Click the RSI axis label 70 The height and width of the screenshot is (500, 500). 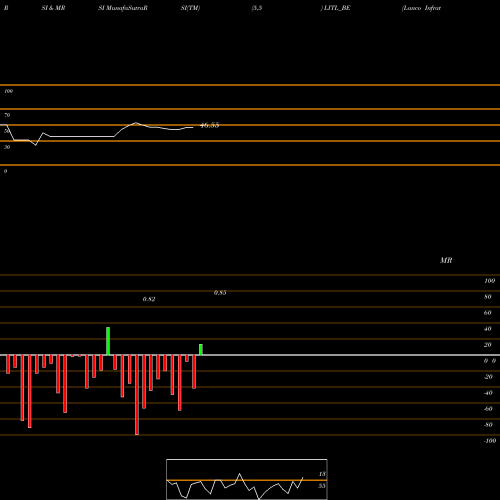7,115
